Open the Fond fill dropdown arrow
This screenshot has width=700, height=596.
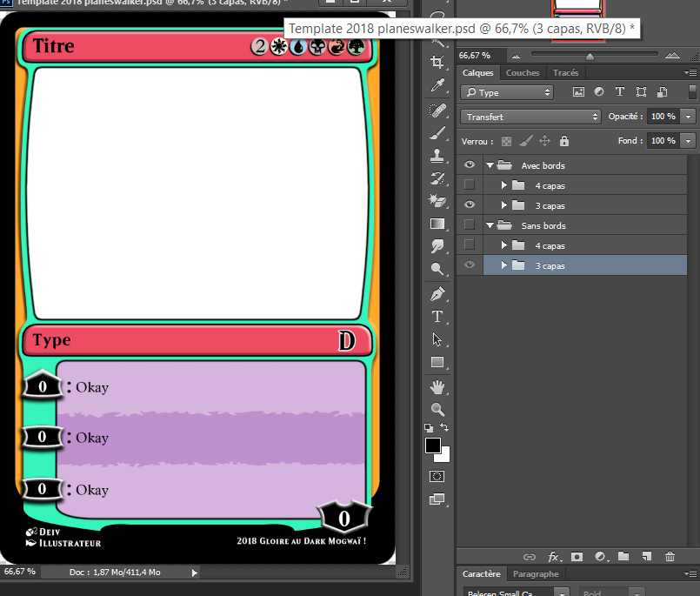click(x=689, y=141)
